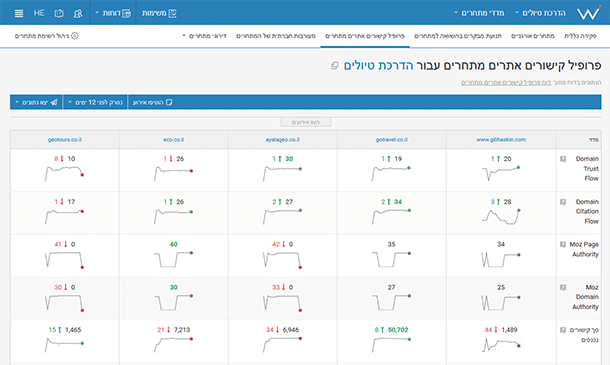
Task: Open the eco.co.il column link
Action: pyautogui.click(x=174, y=139)
